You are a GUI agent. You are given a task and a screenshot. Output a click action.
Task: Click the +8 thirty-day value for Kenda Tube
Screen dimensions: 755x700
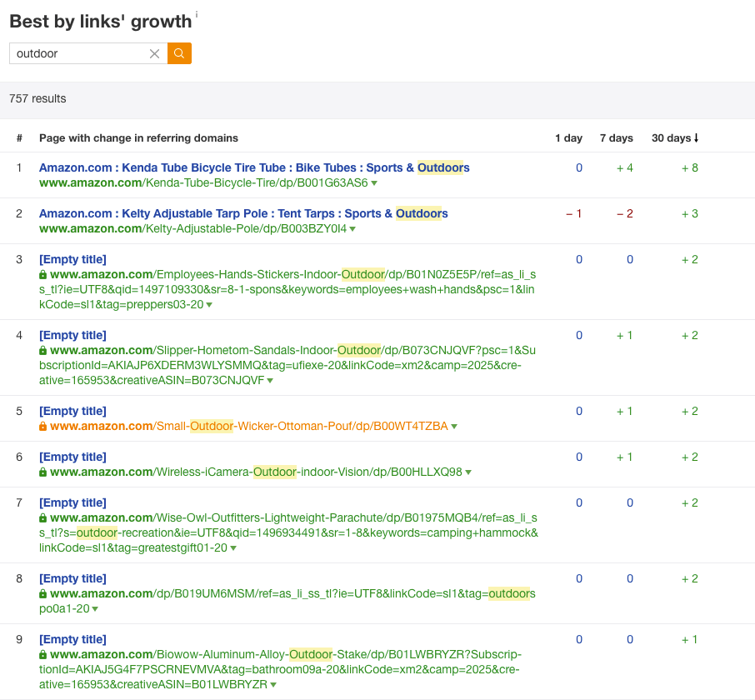point(689,168)
